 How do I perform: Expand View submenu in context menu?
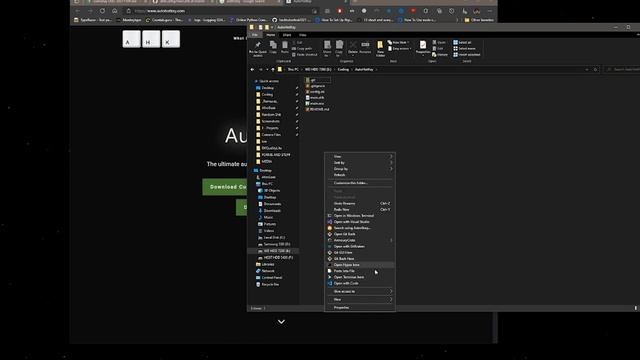360,156
